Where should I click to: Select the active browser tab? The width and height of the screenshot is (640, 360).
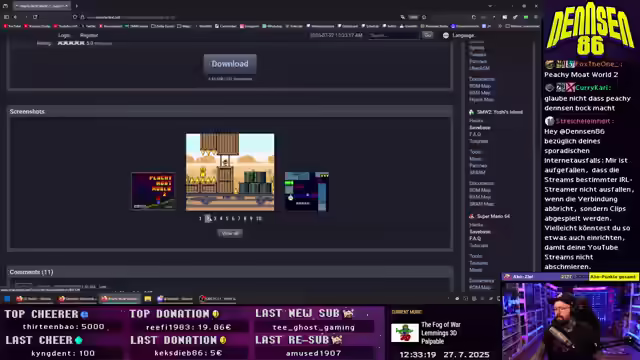(x=42, y=6)
